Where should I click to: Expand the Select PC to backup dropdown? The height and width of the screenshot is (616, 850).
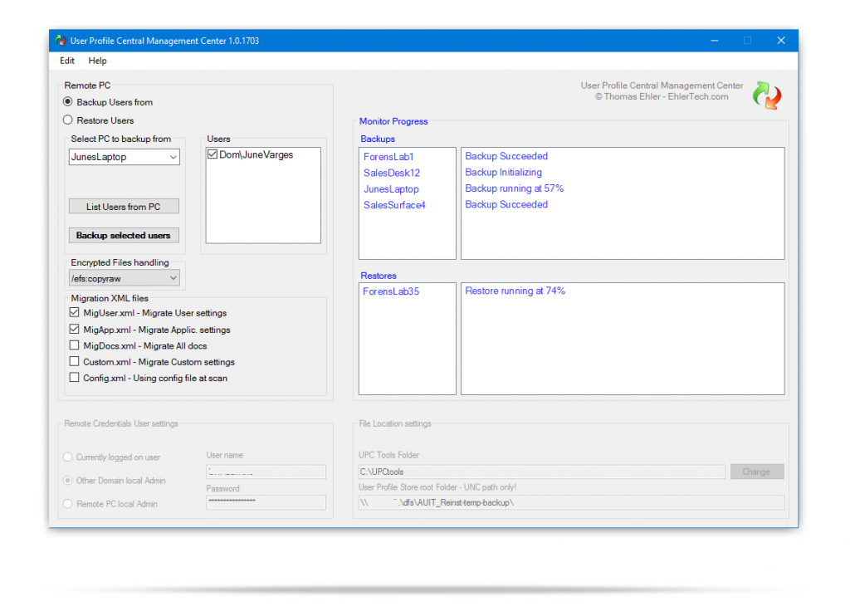[173, 157]
